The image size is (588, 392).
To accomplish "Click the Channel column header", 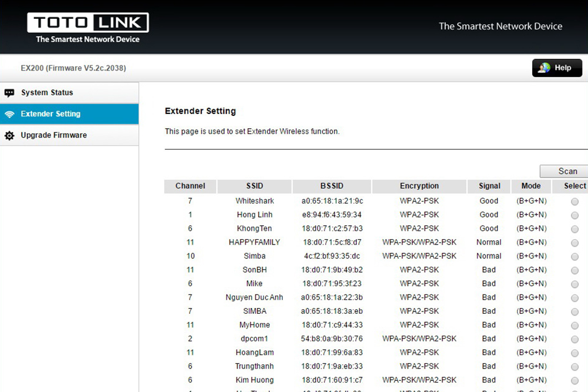I will click(190, 186).
